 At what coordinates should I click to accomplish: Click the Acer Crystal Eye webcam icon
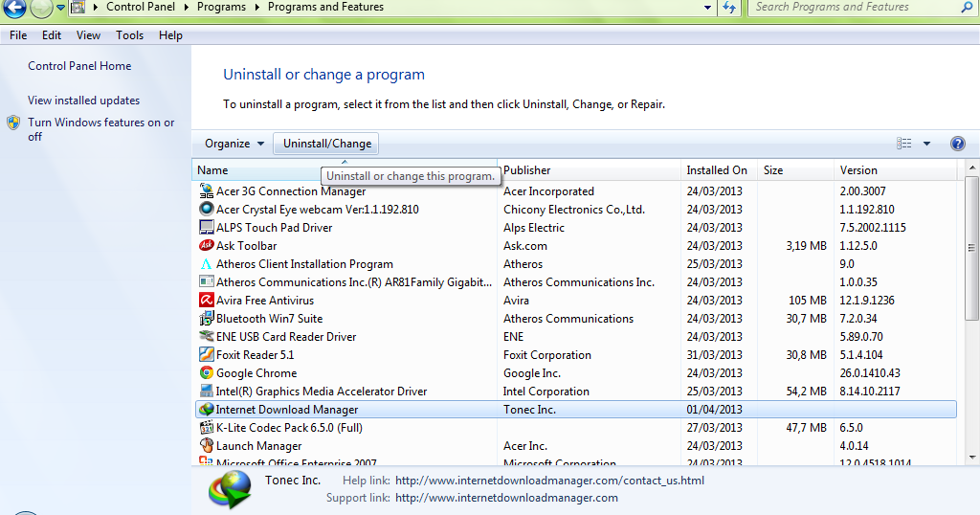[x=207, y=209]
